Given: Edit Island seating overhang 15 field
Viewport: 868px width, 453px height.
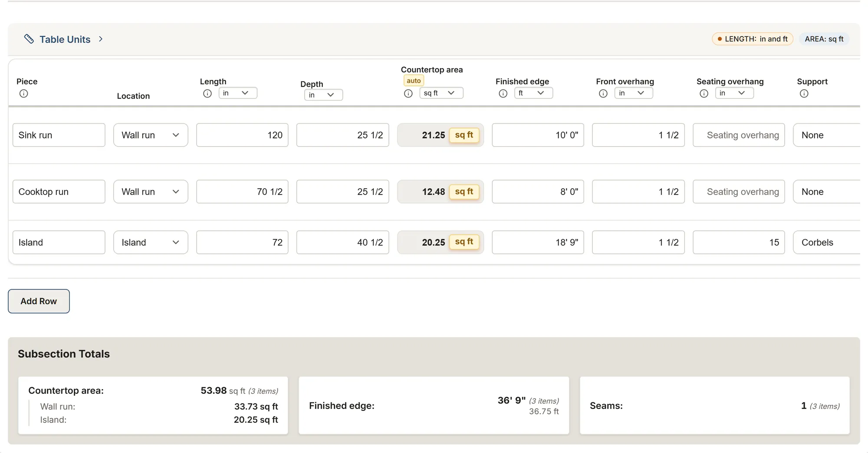Looking at the screenshot, I should coord(739,243).
